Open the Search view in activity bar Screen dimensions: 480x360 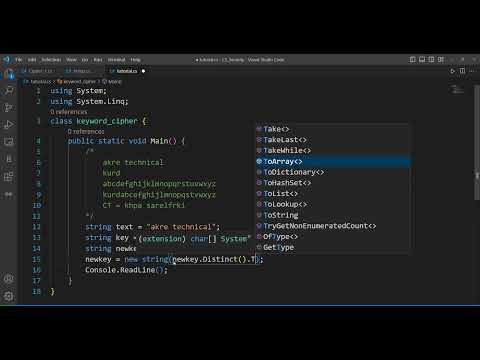[9, 91]
